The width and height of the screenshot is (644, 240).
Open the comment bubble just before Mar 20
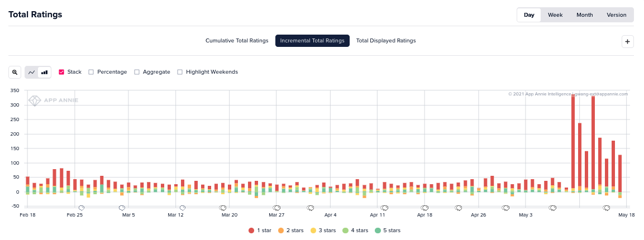223,208
